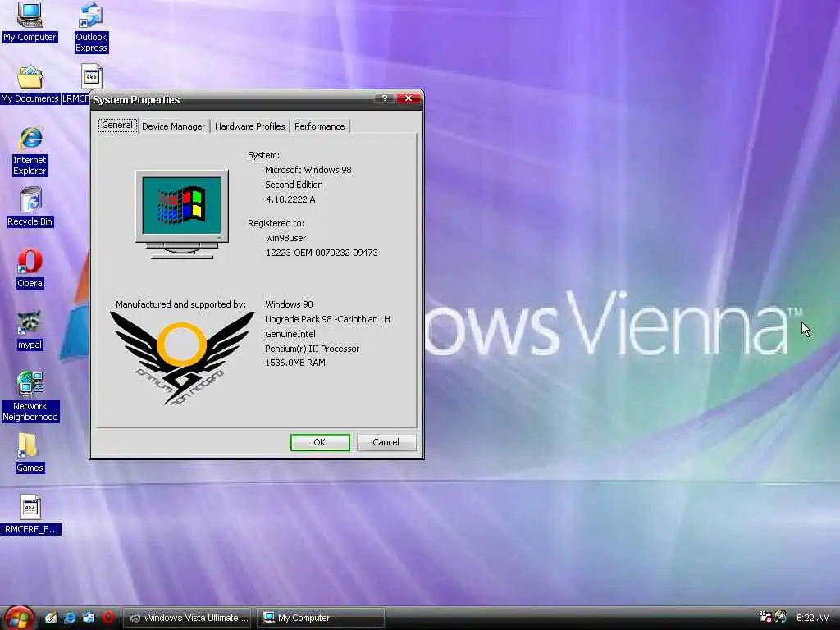Open the Games folder shortcut
Screen dimensions: 840x630
click(29, 453)
